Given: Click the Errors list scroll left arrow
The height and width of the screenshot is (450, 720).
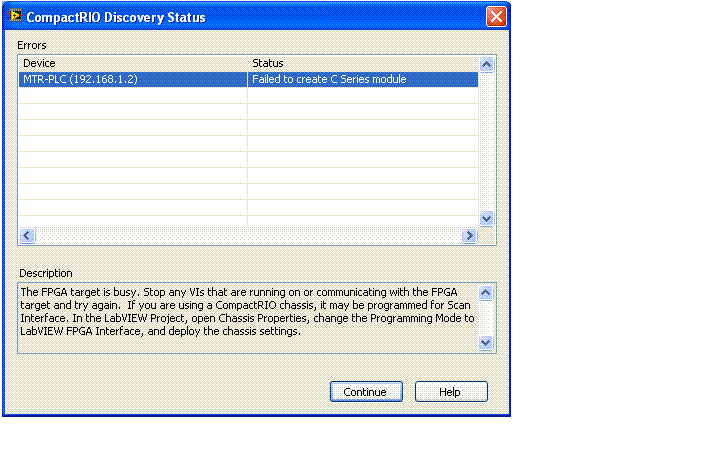Looking at the screenshot, I should tap(27, 236).
